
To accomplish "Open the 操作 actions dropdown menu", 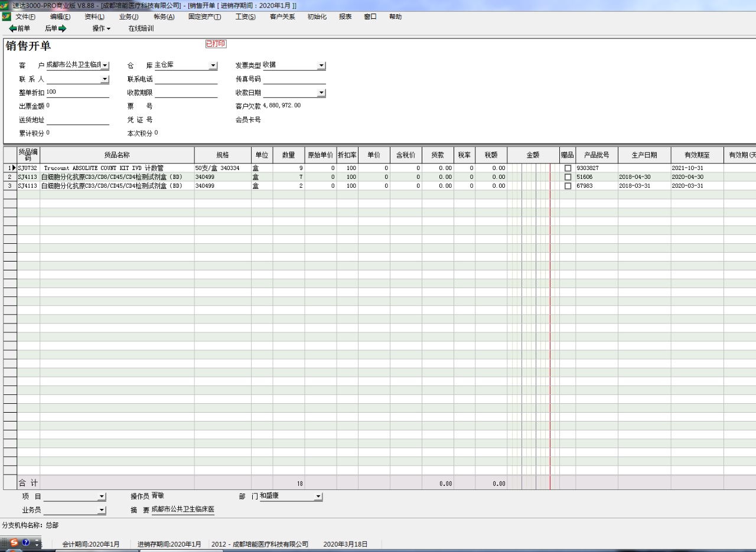I will point(101,28).
